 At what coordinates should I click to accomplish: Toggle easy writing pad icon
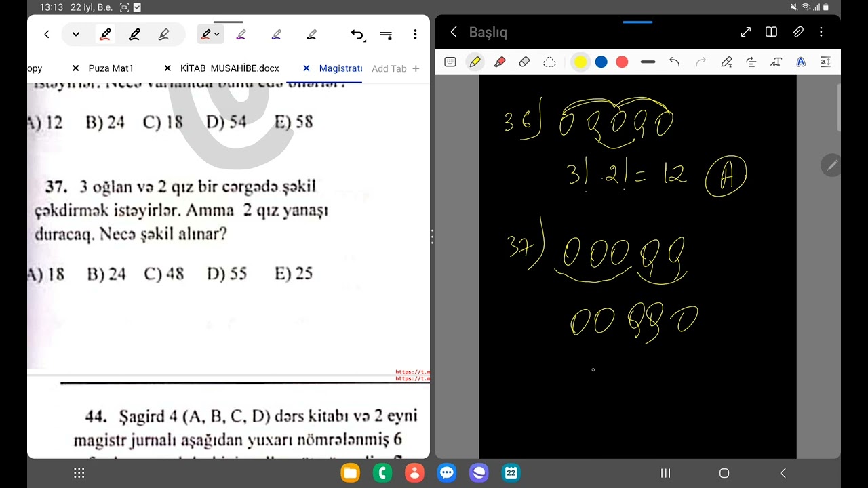pyautogui.click(x=825, y=62)
